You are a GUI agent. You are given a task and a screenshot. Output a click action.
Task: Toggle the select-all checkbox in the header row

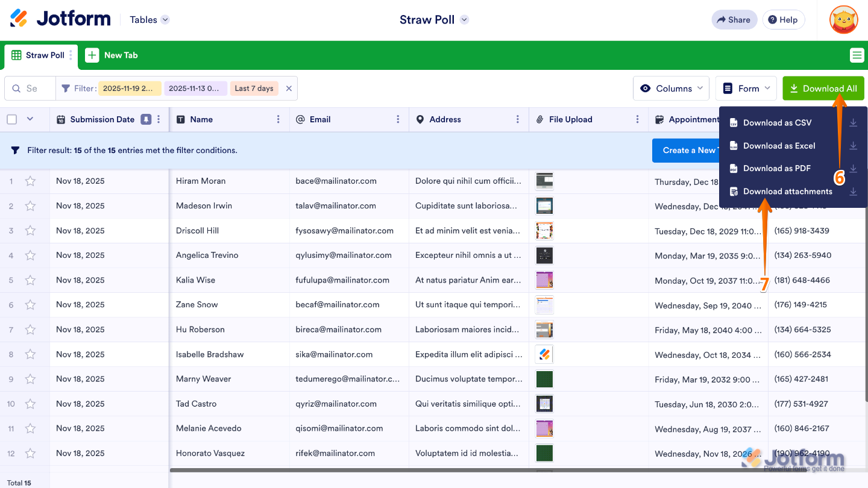coord(10,119)
